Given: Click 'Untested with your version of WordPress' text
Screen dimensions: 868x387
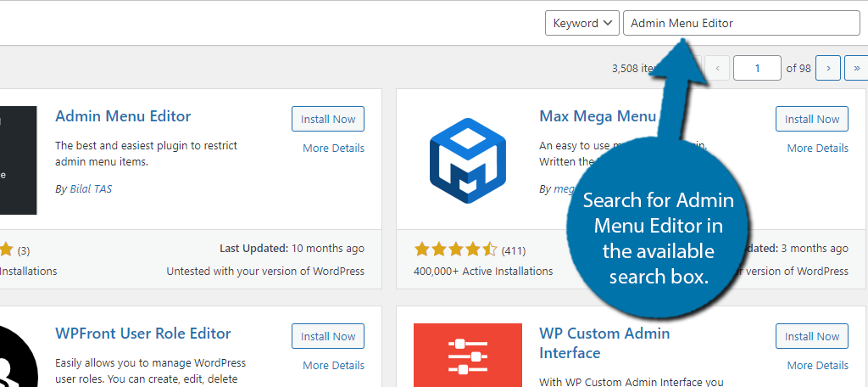Looking at the screenshot, I should (265, 271).
